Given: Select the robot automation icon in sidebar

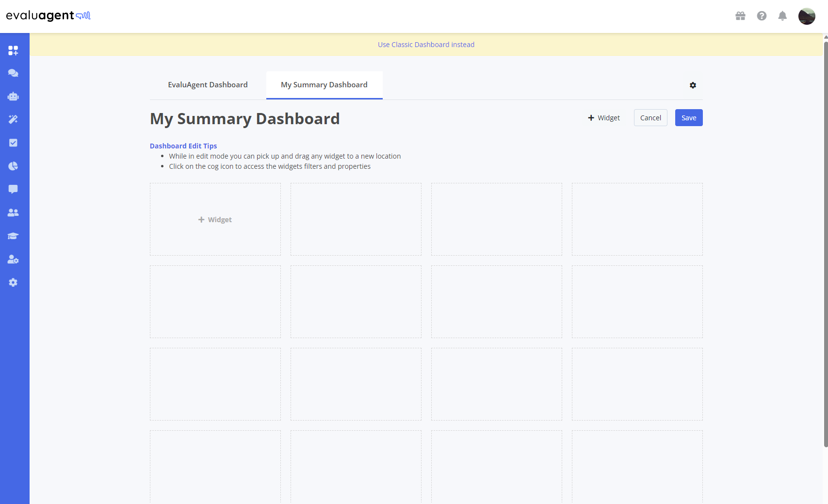Looking at the screenshot, I should pos(13,96).
